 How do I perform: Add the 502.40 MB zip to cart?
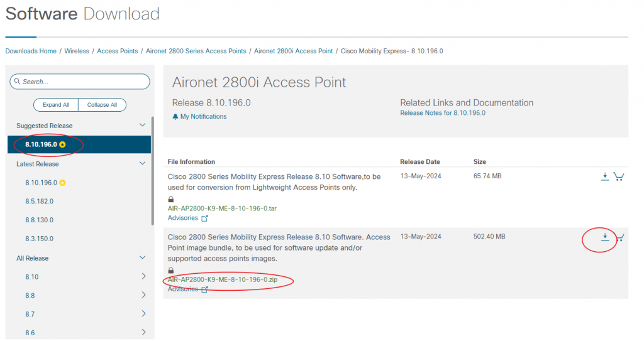(619, 237)
